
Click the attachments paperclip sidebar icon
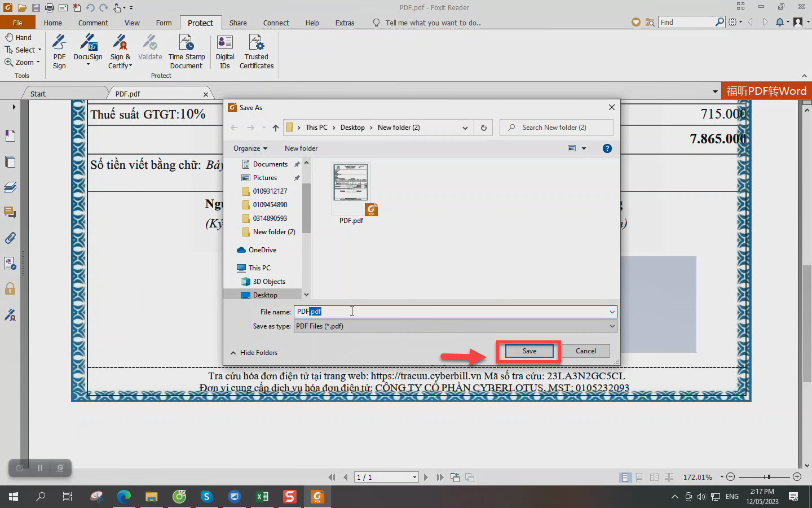pyautogui.click(x=10, y=238)
